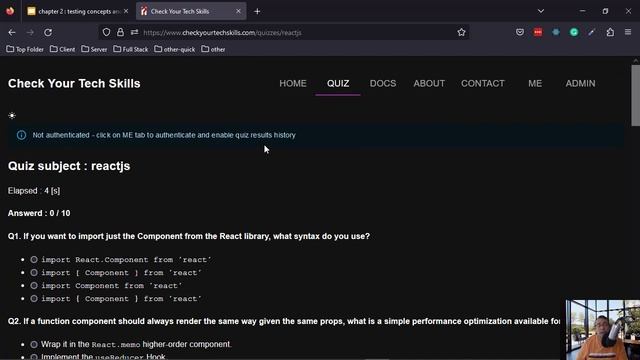Open the Server bookmark folder
640x360 pixels.
point(94,49)
